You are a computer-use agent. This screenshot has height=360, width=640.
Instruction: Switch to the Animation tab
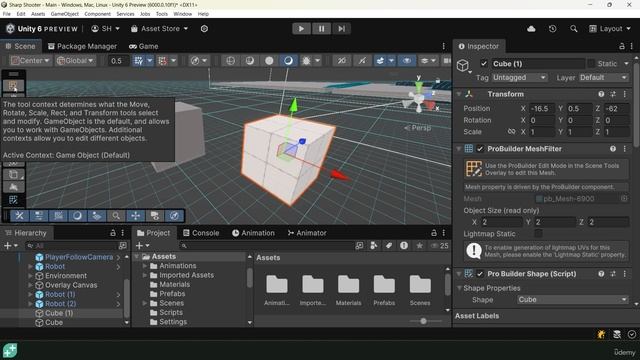click(253, 233)
